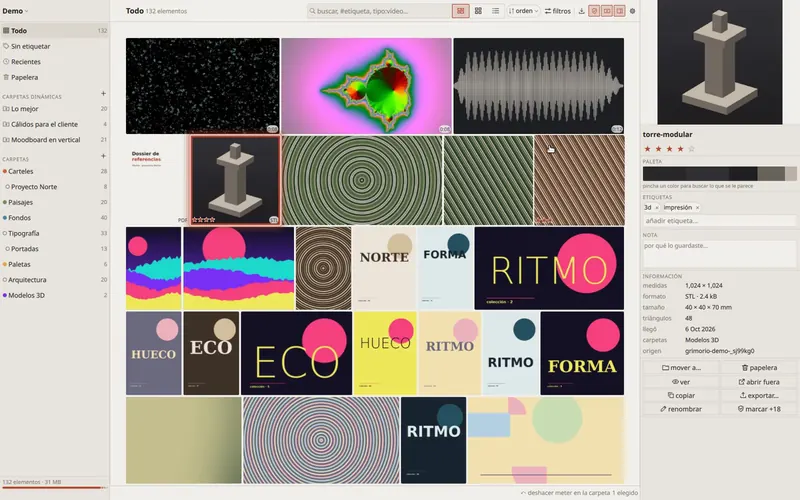Click the papelera button in details
The width and height of the screenshot is (800, 500).
point(759,367)
